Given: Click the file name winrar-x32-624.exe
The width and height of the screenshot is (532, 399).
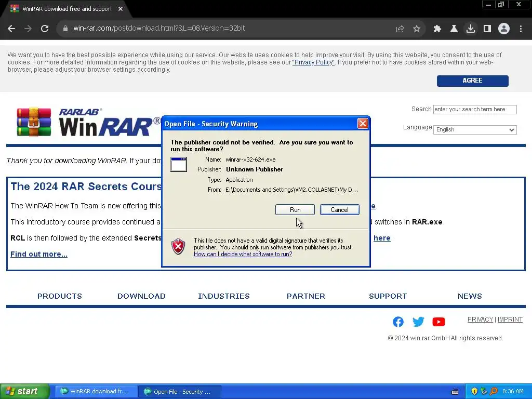Looking at the screenshot, I should pos(250,159).
